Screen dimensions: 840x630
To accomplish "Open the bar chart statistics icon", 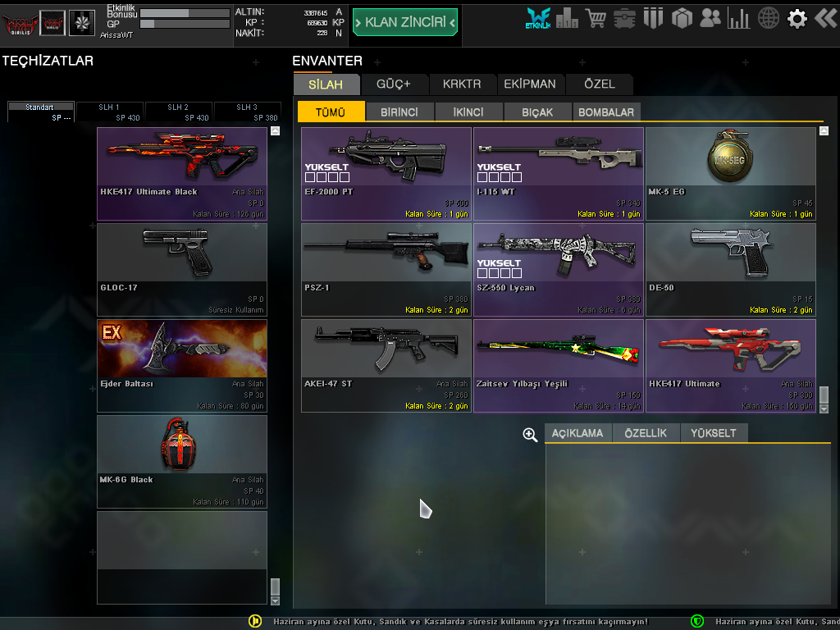I will (x=739, y=18).
